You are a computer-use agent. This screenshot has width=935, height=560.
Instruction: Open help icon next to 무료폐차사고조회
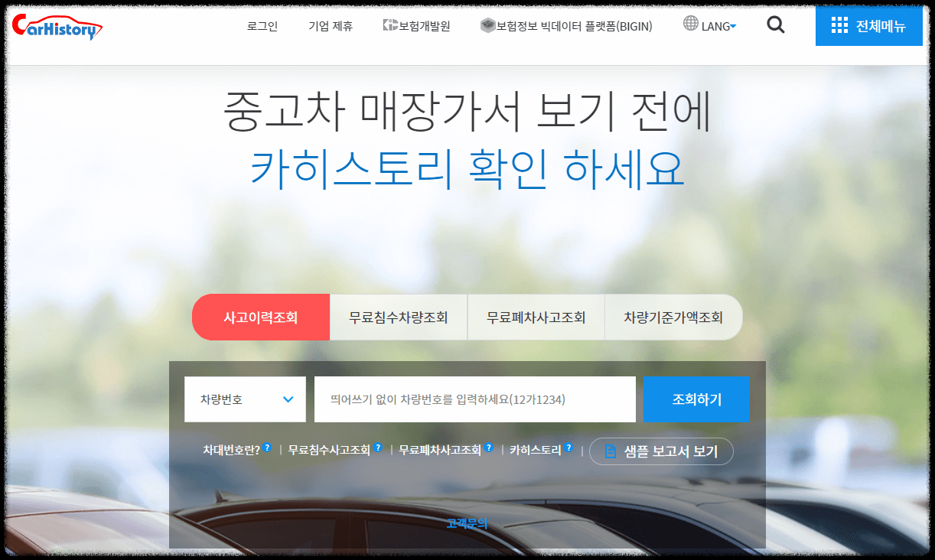(489, 448)
